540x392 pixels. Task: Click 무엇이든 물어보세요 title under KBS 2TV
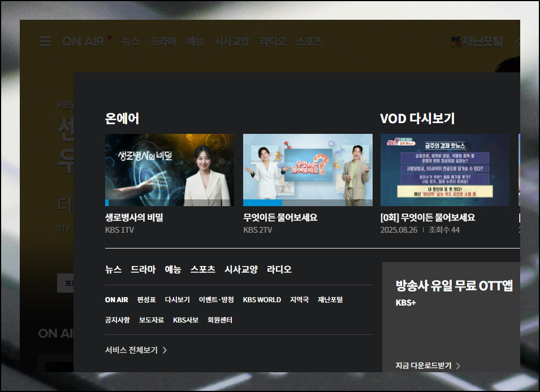pyautogui.click(x=280, y=217)
